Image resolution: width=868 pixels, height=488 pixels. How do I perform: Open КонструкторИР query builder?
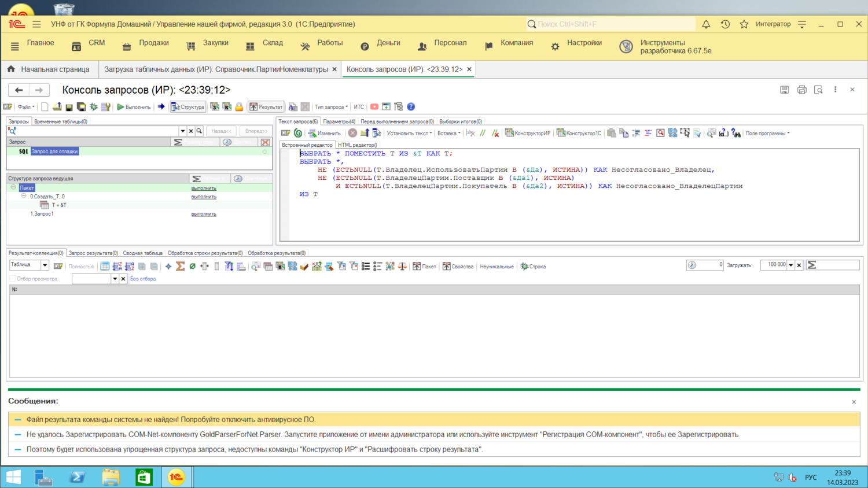(x=528, y=134)
